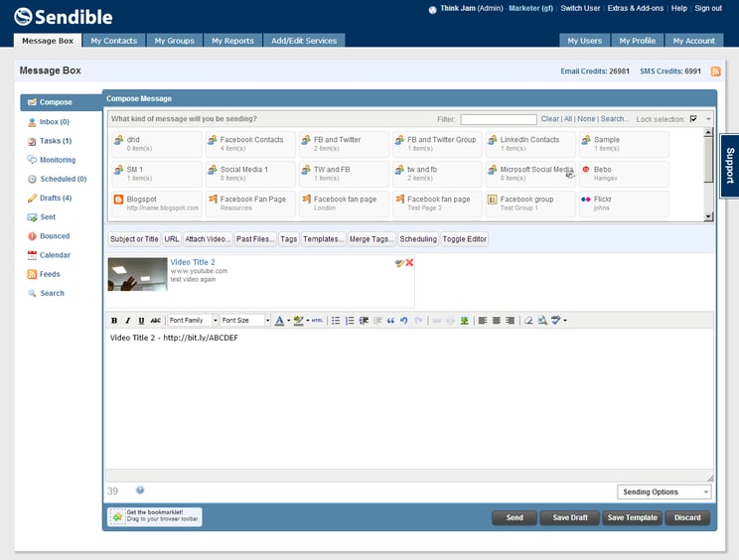Click the Scheduling button
This screenshot has height=560, width=739.
[418, 239]
